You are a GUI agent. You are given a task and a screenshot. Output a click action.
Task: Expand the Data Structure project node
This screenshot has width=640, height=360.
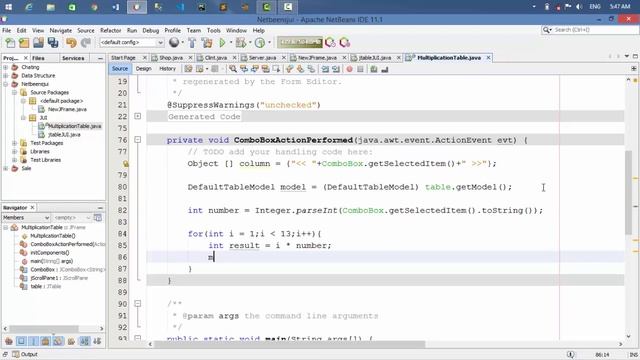click(x=6, y=76)
